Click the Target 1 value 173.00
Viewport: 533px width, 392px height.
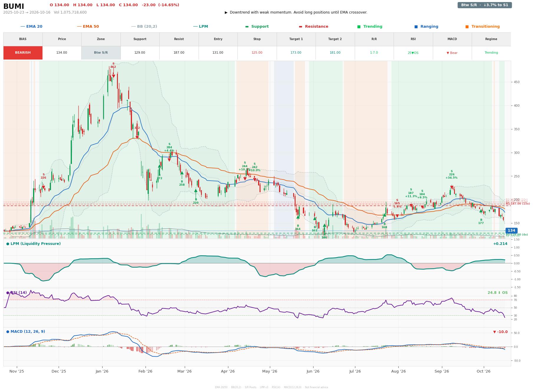(x=296, y=53)
